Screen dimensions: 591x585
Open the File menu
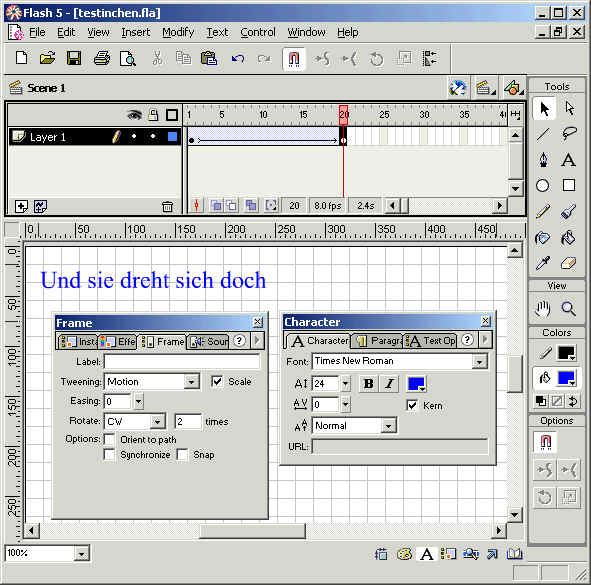(x=37, y=32)
